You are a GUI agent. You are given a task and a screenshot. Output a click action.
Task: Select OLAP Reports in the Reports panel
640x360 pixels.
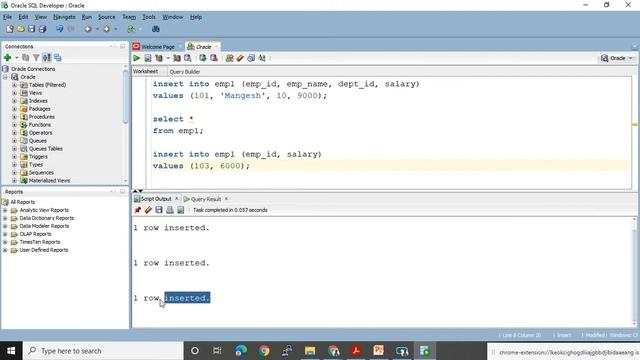35,234
